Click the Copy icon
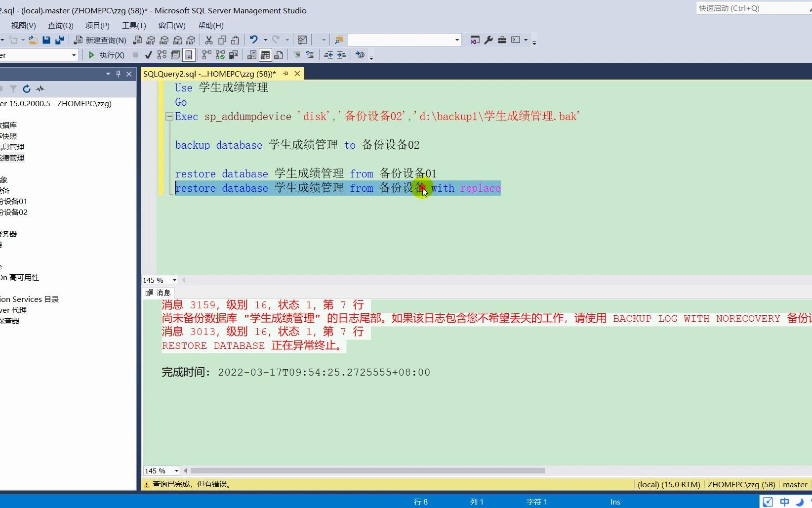Image resolution: width=812 pixels, height=508 pixels. [x=222, y=40]
